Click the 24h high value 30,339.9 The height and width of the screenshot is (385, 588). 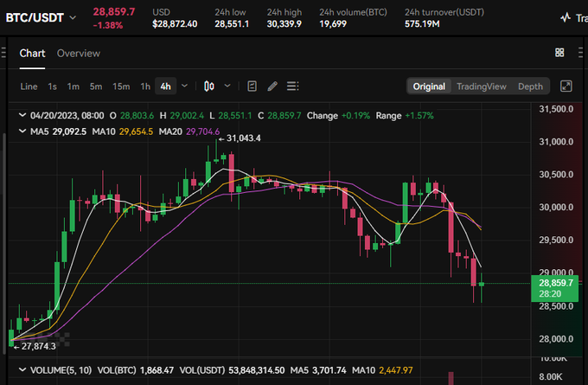(x=284, y=24)
